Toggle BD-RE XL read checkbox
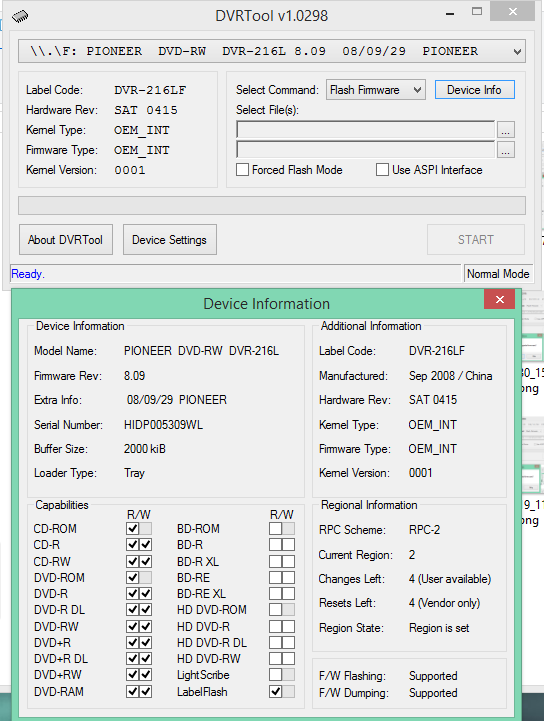The image size is (544, 721). coord(275,594)
